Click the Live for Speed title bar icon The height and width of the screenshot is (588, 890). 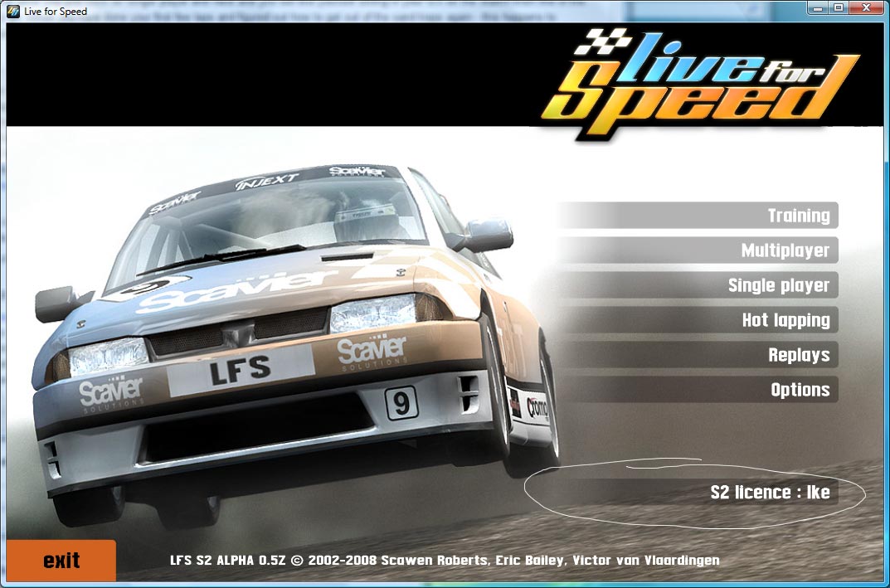(12, 11)
